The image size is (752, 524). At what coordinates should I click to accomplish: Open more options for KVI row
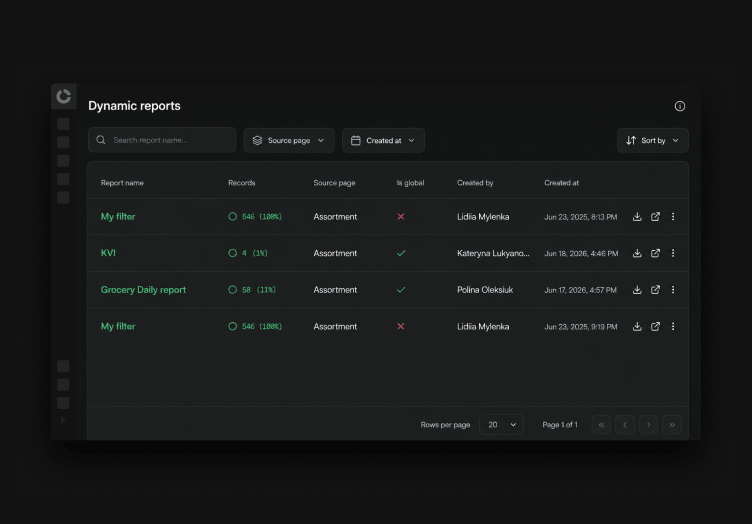pyautogui.click(x=673, y=253)
